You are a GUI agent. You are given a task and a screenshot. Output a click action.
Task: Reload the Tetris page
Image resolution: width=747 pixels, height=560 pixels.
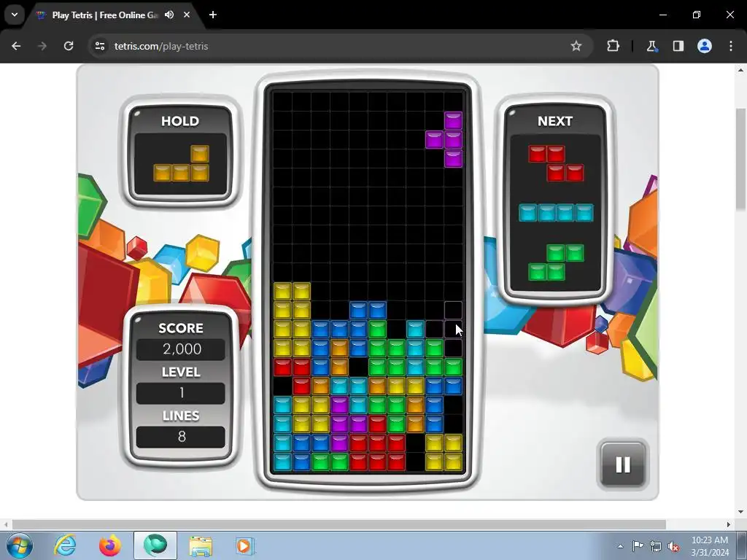tap(69, 46)
